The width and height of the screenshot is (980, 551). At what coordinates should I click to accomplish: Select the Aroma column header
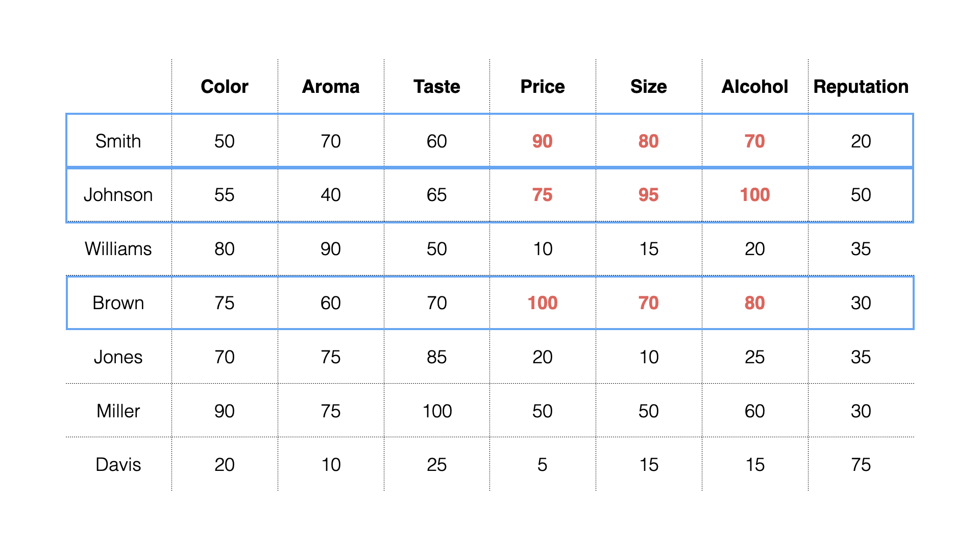point(331,87)
